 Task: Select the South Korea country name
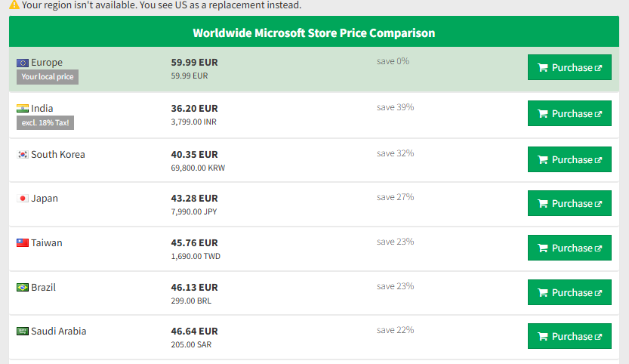coord(58,155)
